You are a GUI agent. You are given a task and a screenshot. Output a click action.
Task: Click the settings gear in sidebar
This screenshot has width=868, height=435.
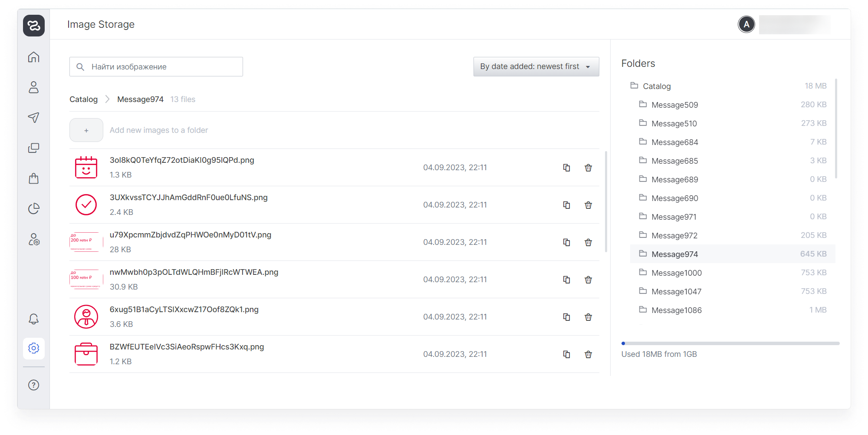point(34,348)
